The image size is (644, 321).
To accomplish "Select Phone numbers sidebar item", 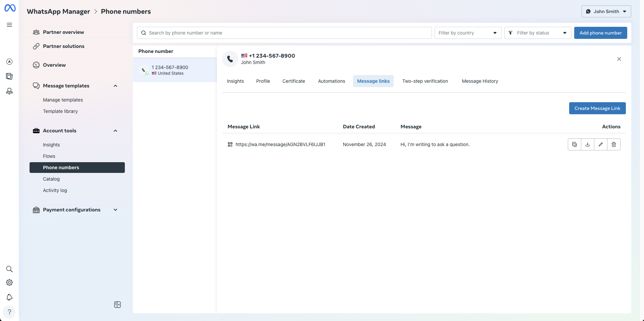I will click(x=77, y=168).
